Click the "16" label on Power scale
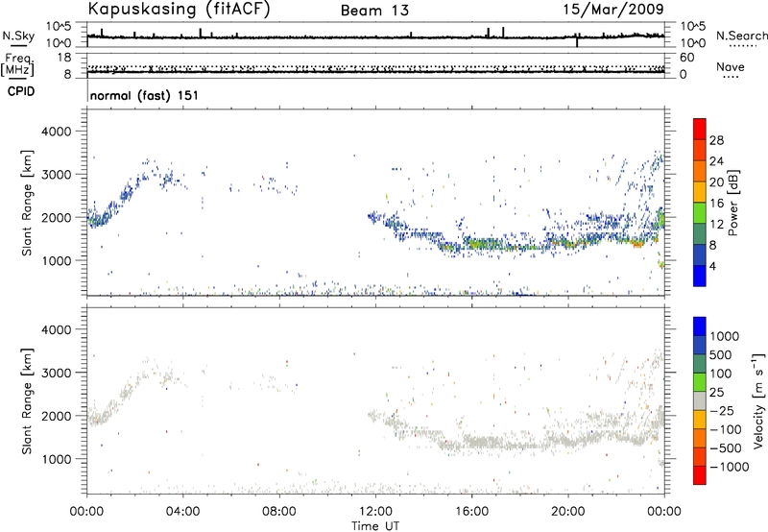Image resolution: width=768 pixels, height=532 pixels. pos(716,204)
